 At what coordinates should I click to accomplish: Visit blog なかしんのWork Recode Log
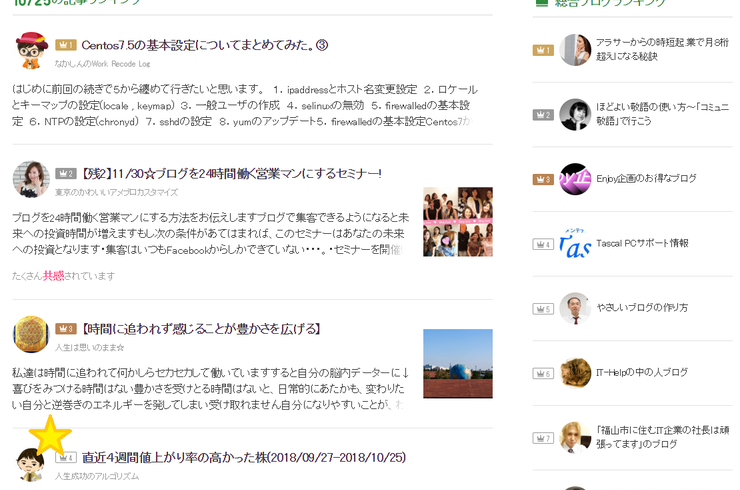[x=102, y=64]
